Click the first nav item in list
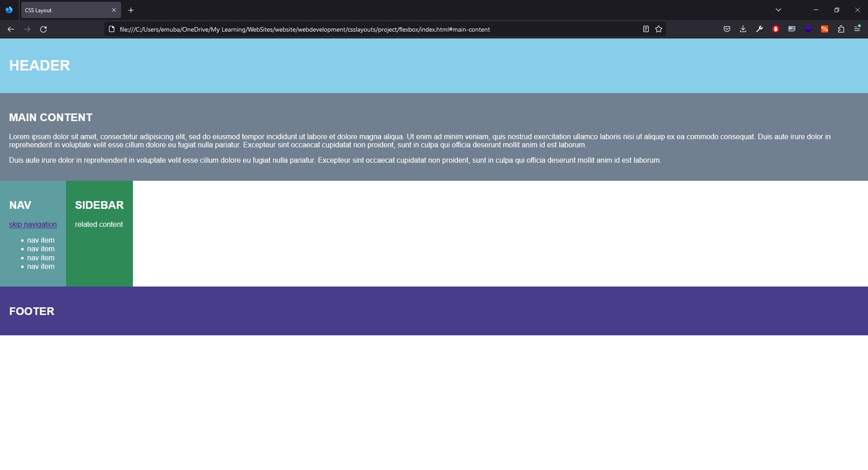 tap(41, 240)
